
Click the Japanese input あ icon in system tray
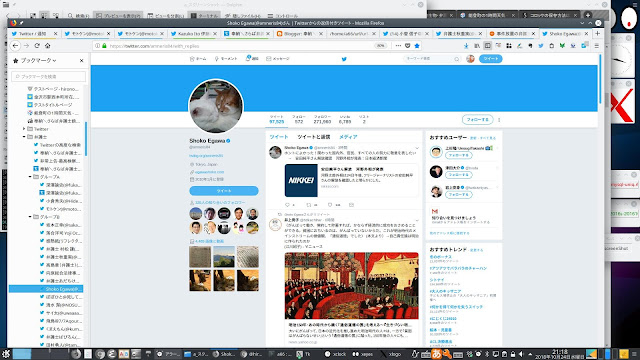436,354
